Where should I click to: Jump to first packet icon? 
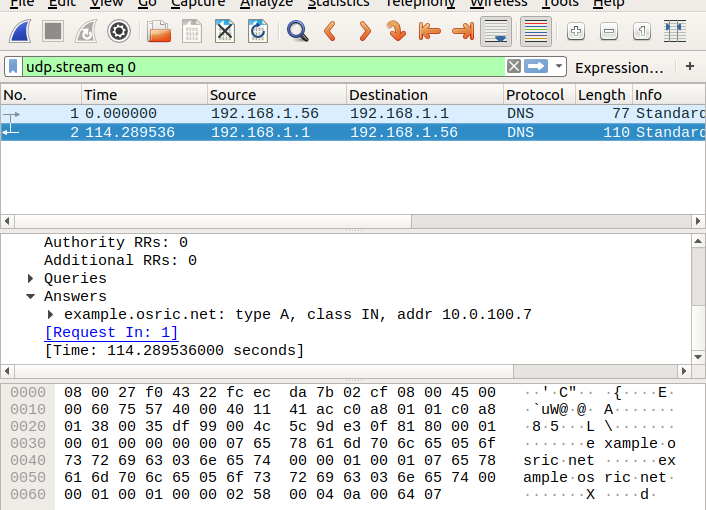click(x=429, y=32)
